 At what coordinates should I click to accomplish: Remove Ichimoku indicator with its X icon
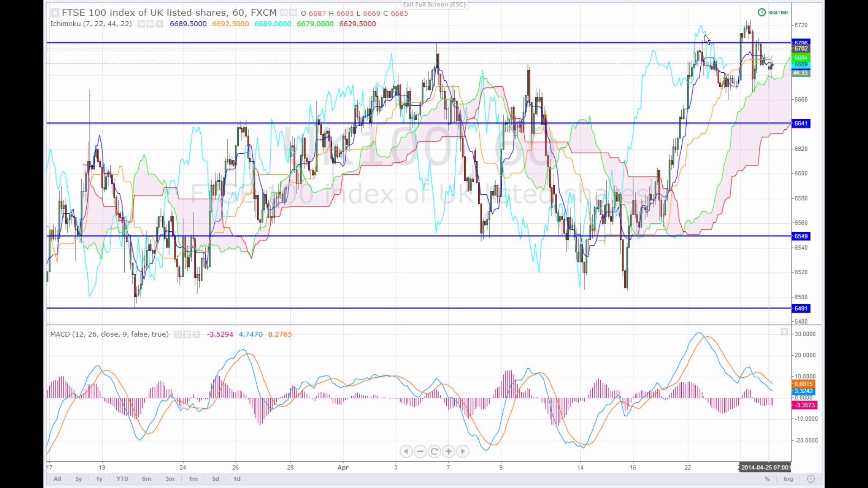click(160, 24)
